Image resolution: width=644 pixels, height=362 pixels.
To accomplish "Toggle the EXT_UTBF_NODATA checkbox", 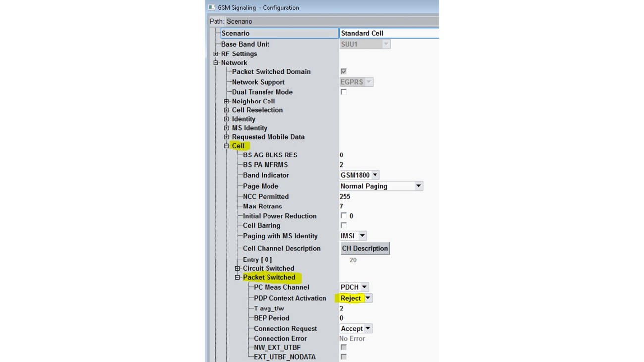I will coord(343,357).
